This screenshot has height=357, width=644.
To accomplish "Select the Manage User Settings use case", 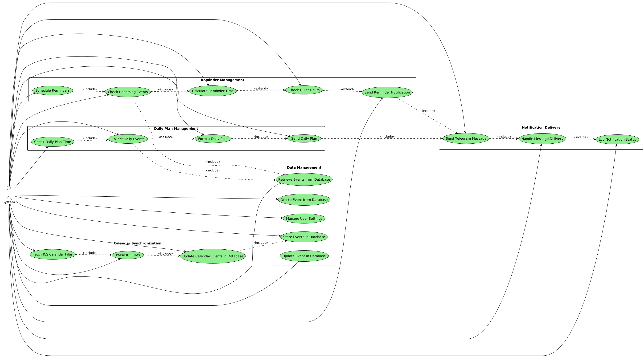I will (304, 219).
